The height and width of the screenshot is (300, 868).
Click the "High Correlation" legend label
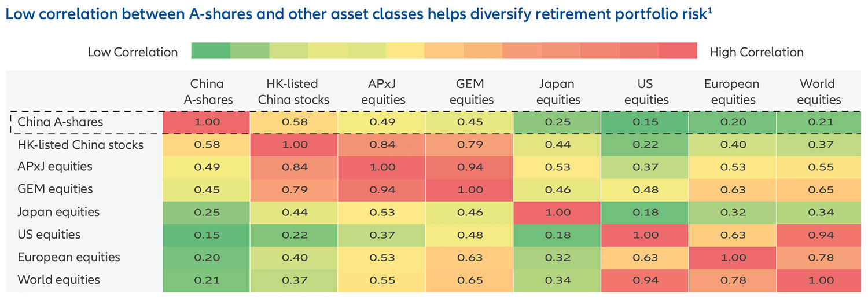tap(756, 52)
